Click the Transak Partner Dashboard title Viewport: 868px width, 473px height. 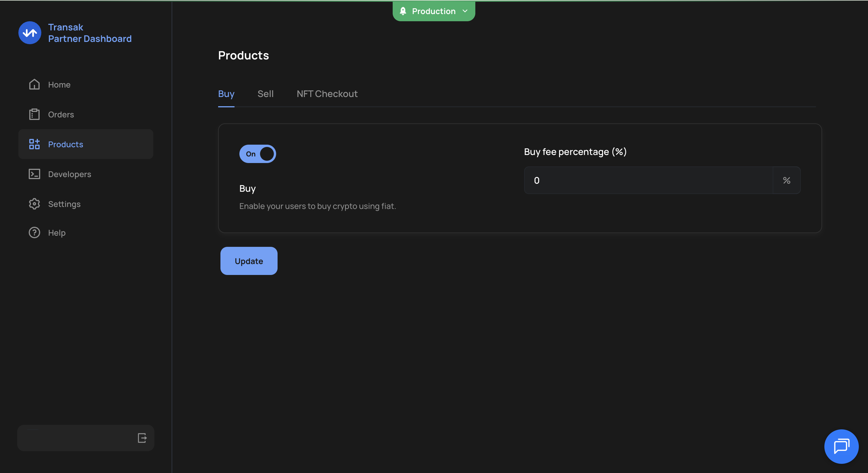[90, 33]
